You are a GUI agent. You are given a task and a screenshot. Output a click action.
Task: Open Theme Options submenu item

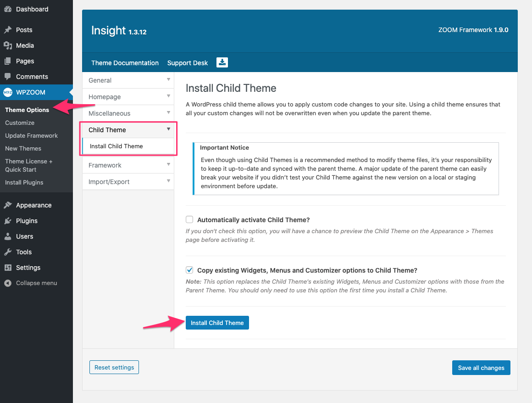(27, 110)
